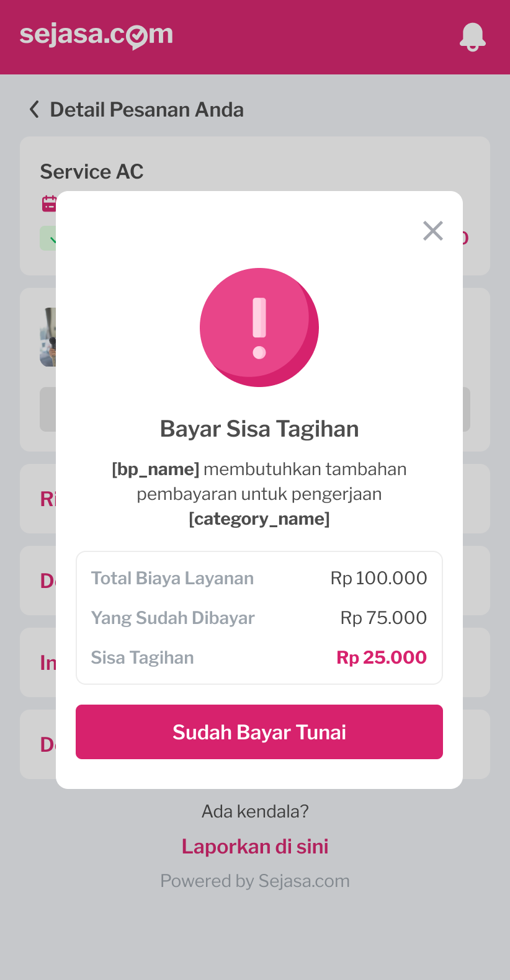The height and width of the screenshot is (980, 510).
Task: Close the Bayar Sisa Tagihan dialog
Action: [x=432, y=231]
